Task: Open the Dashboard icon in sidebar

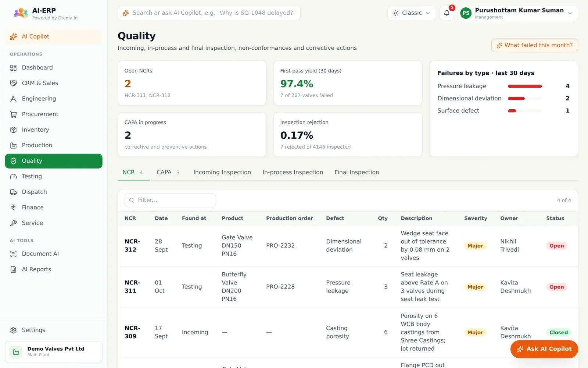Action: tap(14, 68)
